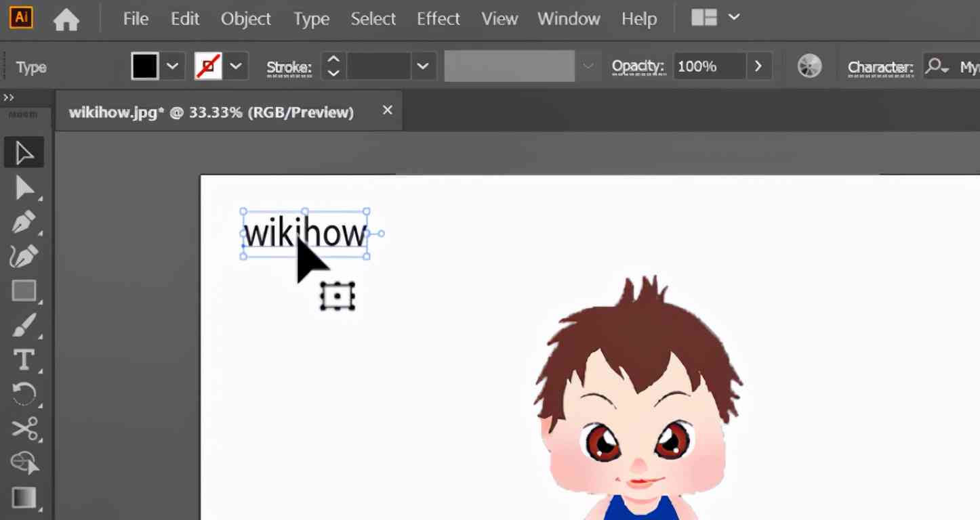The image size is (980, 520).
Task: Click the Opacity label link
Action: 638,66
